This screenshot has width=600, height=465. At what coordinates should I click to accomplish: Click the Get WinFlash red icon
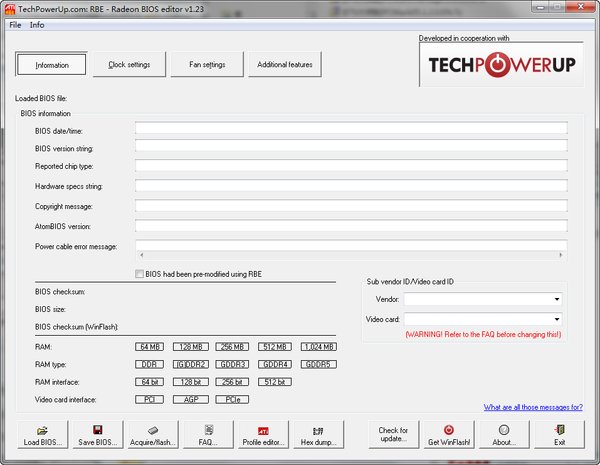click(x=449, y=430)
